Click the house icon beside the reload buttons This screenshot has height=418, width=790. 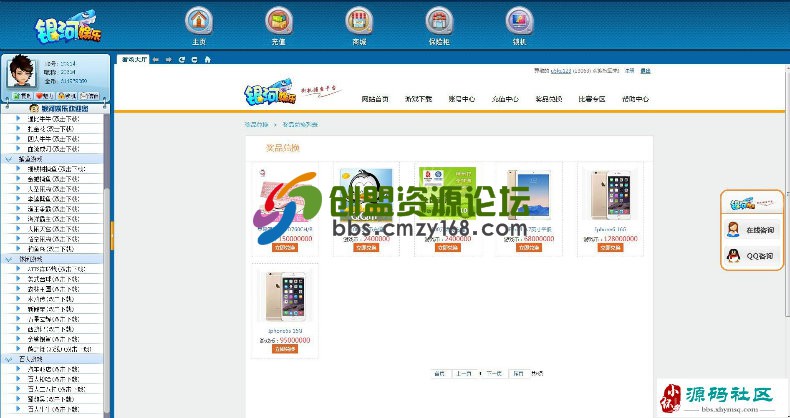click(x=208, y=59)
